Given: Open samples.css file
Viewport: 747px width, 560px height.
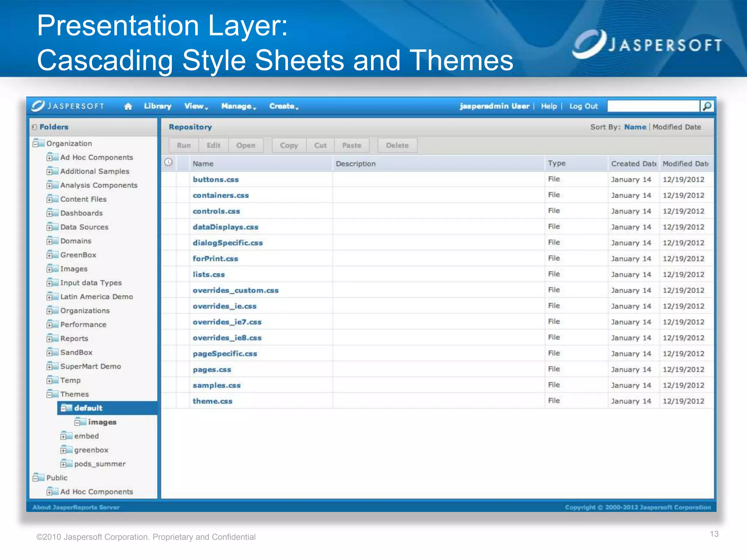Looking at the screenshot, I should [217, 385].
